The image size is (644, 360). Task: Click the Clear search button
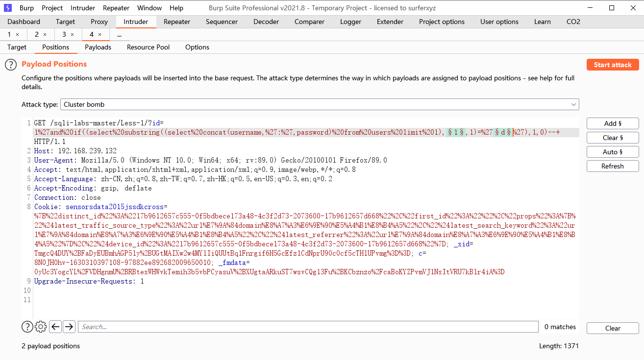pos(613,328)
